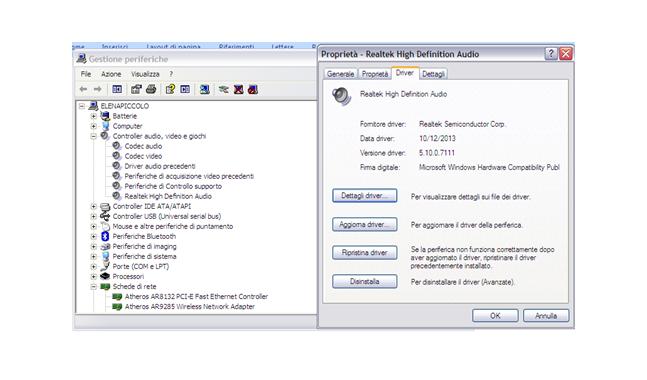Screen dimensions: 647x380
Task: Toggle the console tree pane toolbar icon
Action: [x=117, y=89]
